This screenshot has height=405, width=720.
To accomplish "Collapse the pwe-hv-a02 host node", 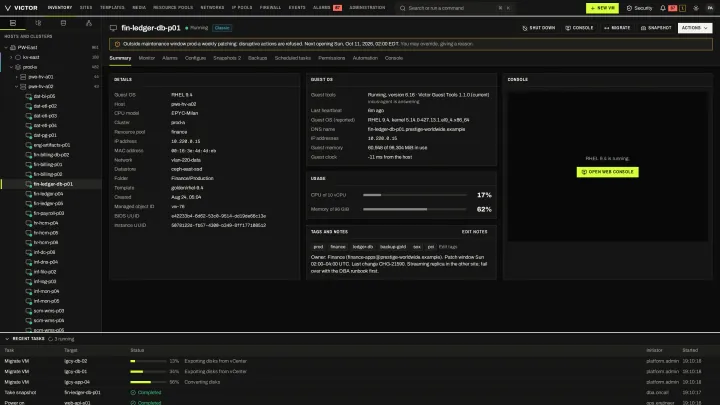I will (17, 86).
